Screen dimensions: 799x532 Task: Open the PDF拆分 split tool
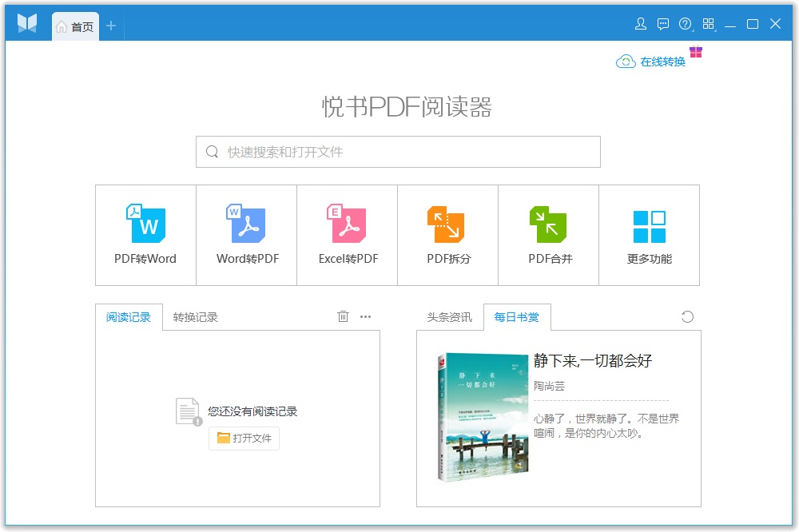447,234
